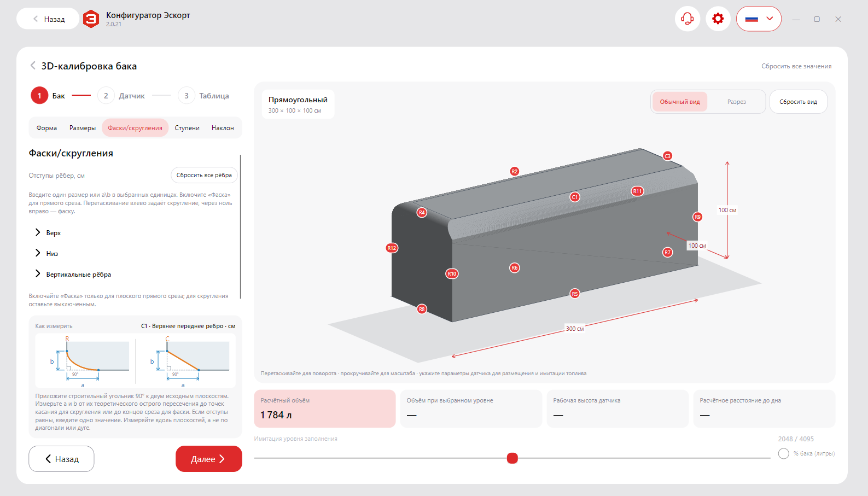Select edge marker R6 on tank
Image resolution: width=868 pixels, height=496 pixels.
[x=514, y=267]
